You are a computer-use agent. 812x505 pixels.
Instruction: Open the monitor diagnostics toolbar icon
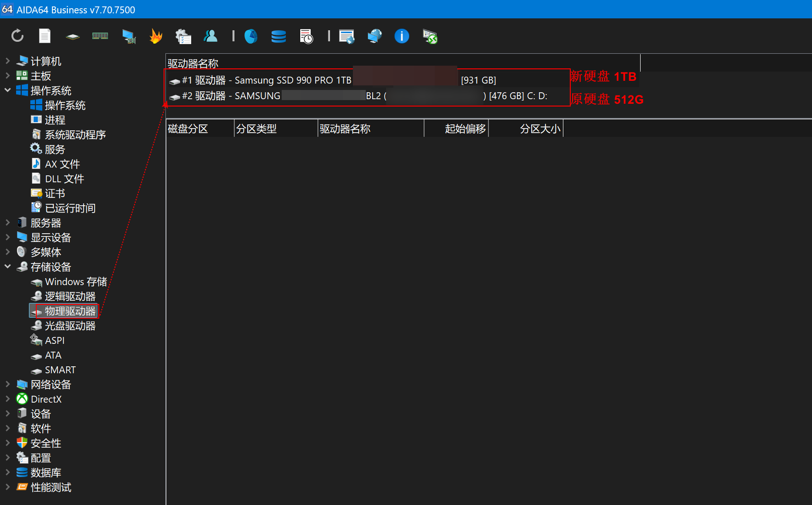129,36
